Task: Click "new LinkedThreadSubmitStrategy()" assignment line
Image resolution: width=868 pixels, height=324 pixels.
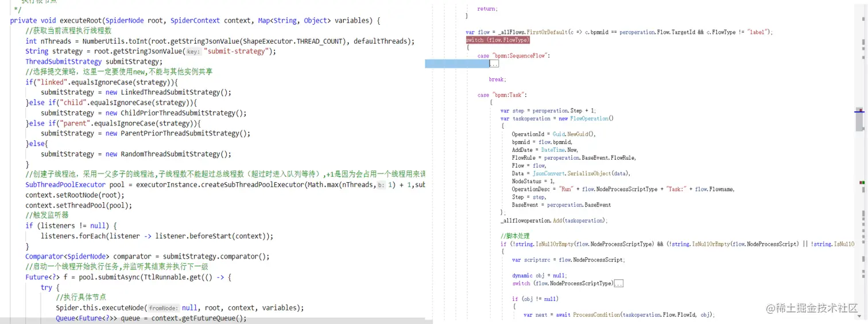Action: [x=136, y=92]
